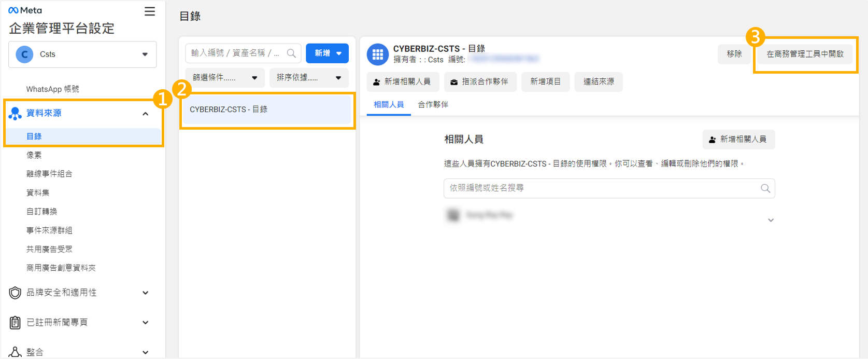
Task: Open the 篩選條件 filter dropdown
Action: (x=225, y=78)
